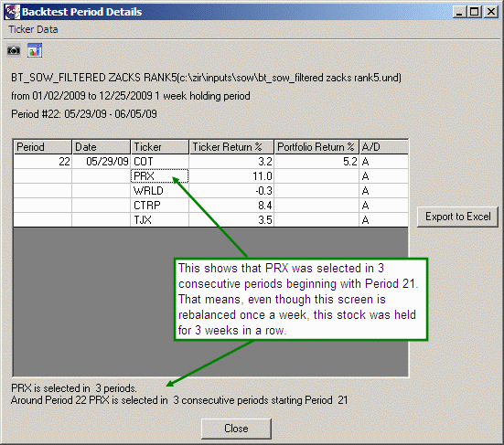
Task: Click the 3.5 ticker return value
Action: [231, 220]
